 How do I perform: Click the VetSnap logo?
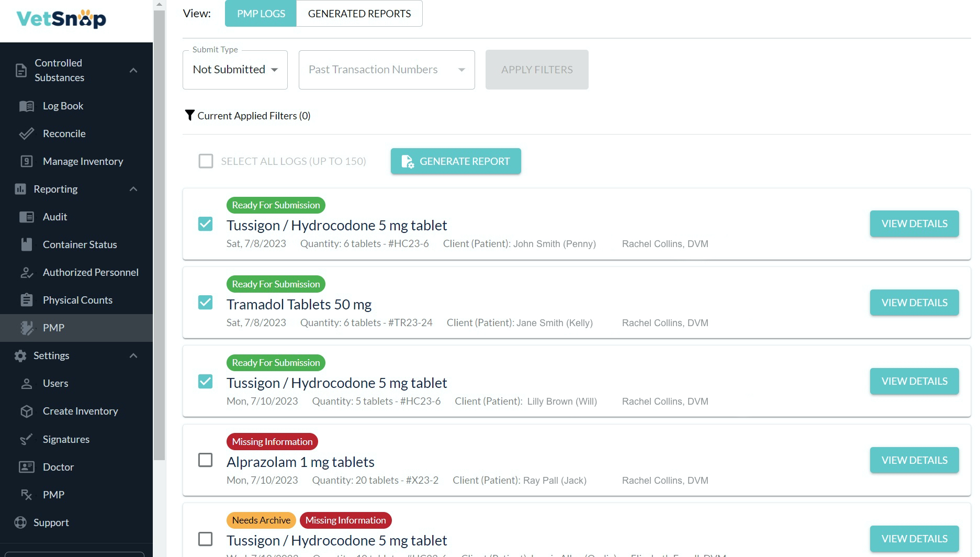[61, 19]
